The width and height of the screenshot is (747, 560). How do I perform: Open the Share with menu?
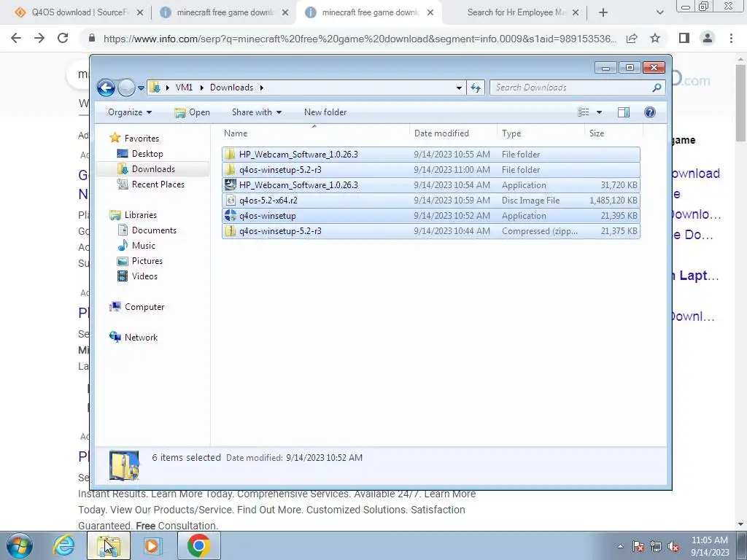[256, 112]
